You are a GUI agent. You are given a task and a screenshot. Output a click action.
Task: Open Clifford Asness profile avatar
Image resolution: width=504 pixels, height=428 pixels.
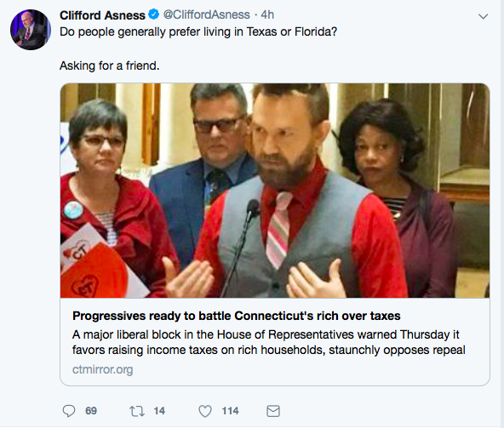(x=31, y=30)
